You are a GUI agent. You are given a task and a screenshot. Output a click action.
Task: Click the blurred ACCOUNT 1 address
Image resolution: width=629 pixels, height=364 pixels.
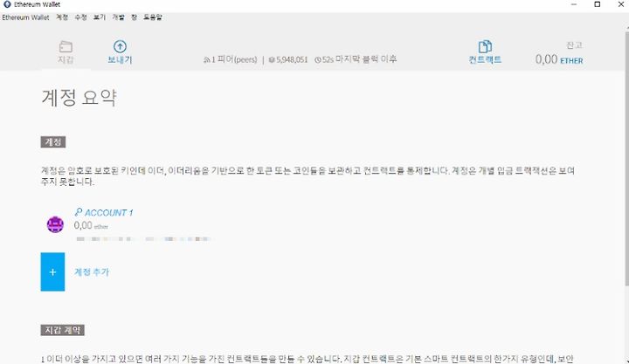(x=142, y=239)
